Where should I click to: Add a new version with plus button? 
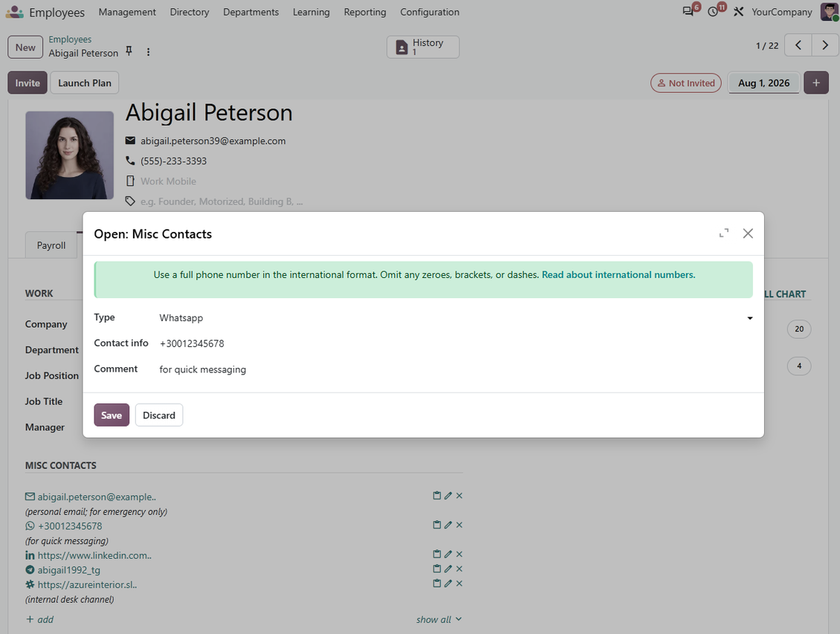[816, 83]
